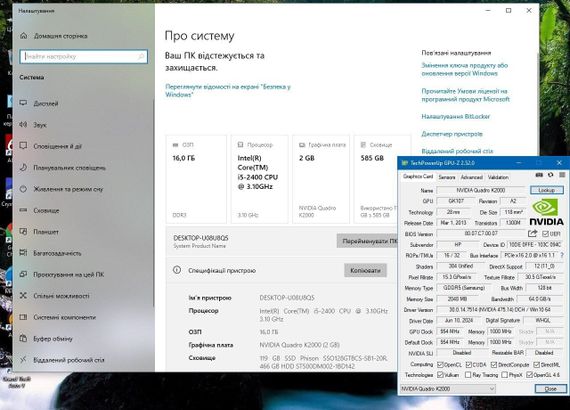Image resolution: width=570 pixels, height=410 pixels.
Task: Click the Processor Intel Core i5-2400 card
Action: [x=260, y=179]
